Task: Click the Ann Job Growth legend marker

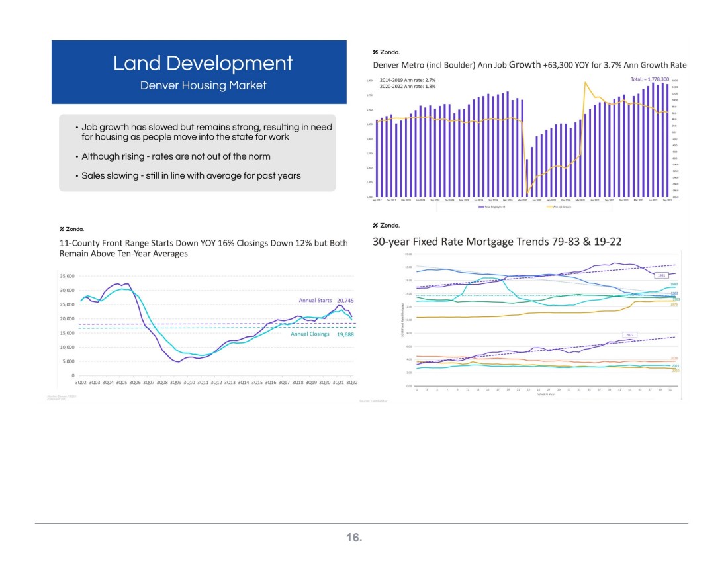Action: [550, 207]
